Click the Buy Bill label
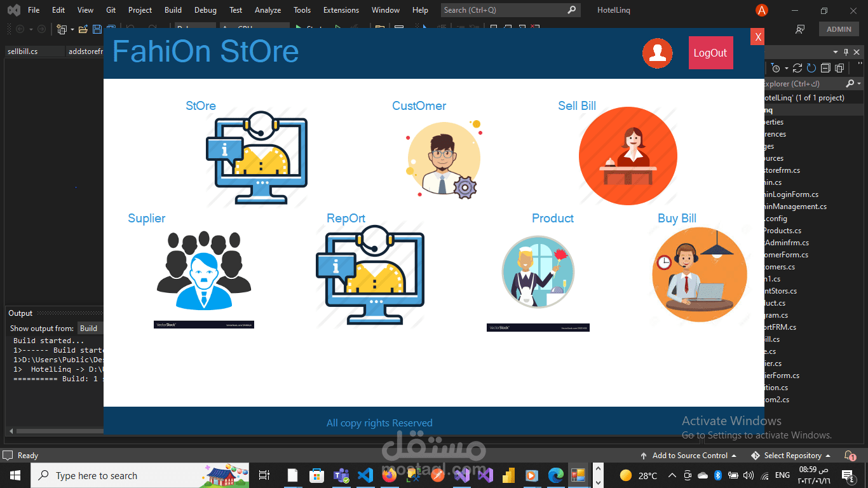868x488 pixels. pyautogui.click(x=677, y=219)
